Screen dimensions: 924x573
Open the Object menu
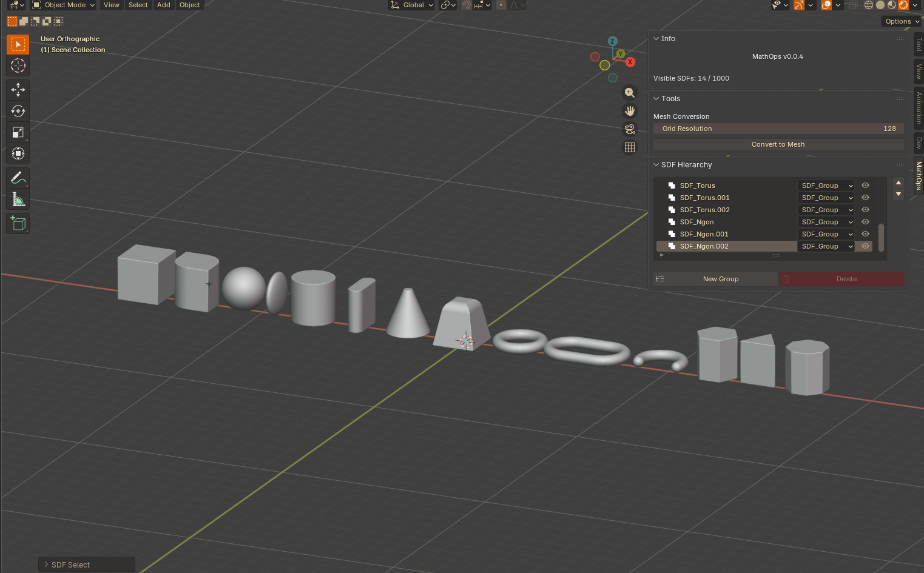190,5
